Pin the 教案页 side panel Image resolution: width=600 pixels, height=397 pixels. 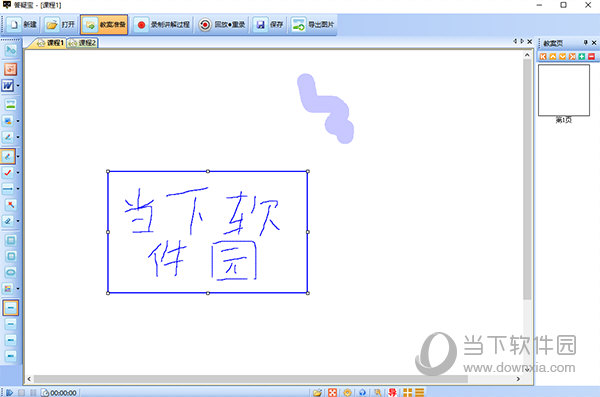click(x=585, y=42)
